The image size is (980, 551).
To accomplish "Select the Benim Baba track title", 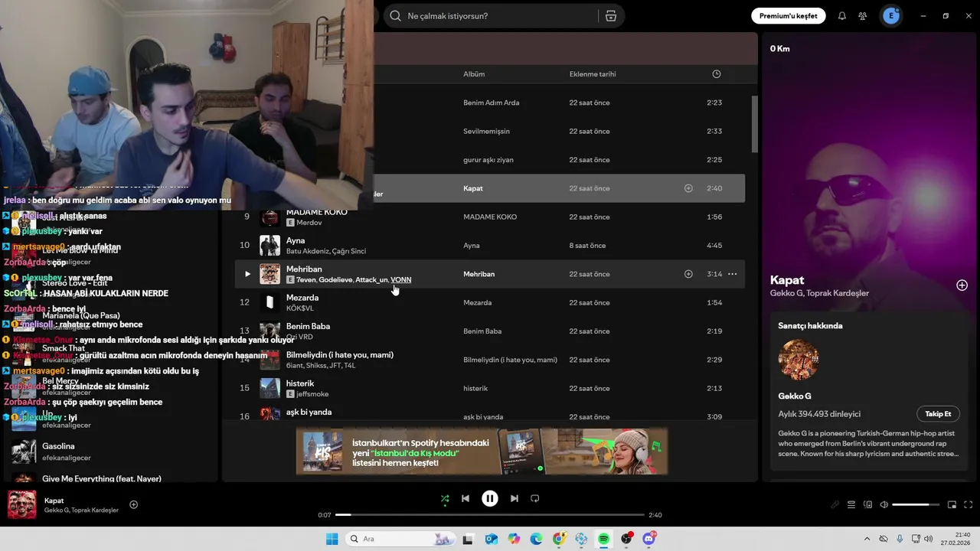I will 308,326.
